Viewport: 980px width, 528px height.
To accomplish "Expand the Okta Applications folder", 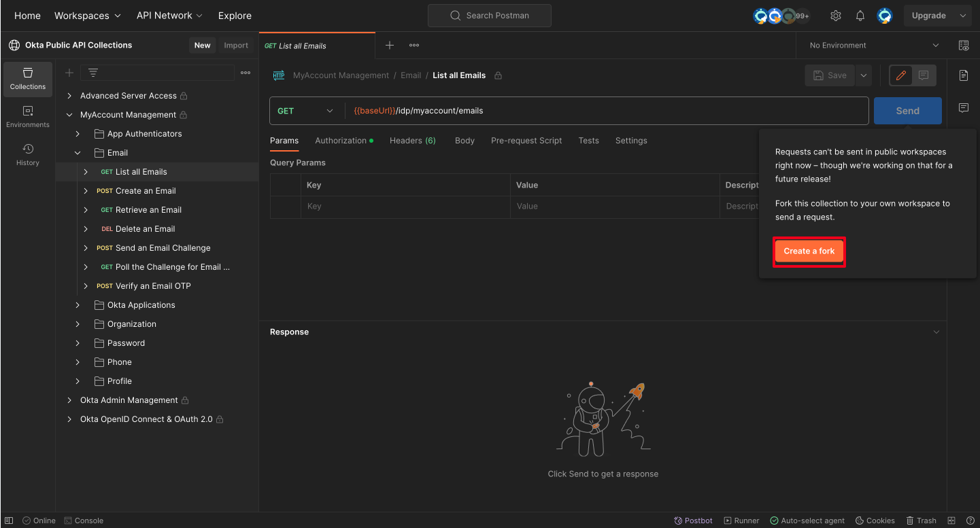I will 78,305.
